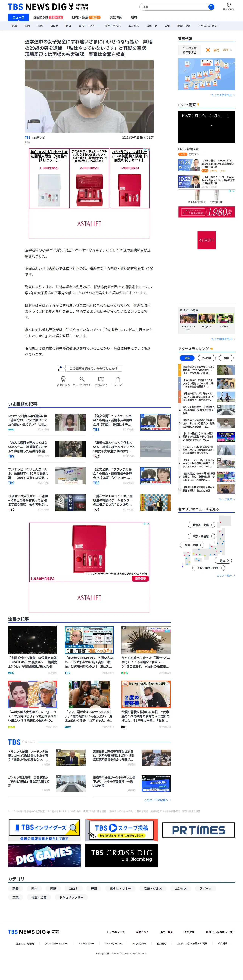Open footer お問い合わせ link
243x980 pixels.
[139, 943]
